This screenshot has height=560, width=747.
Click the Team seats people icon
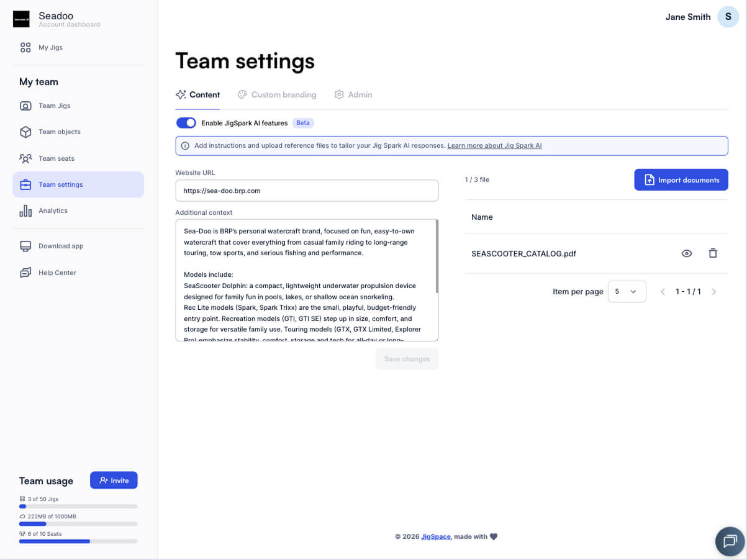(25, 158)
